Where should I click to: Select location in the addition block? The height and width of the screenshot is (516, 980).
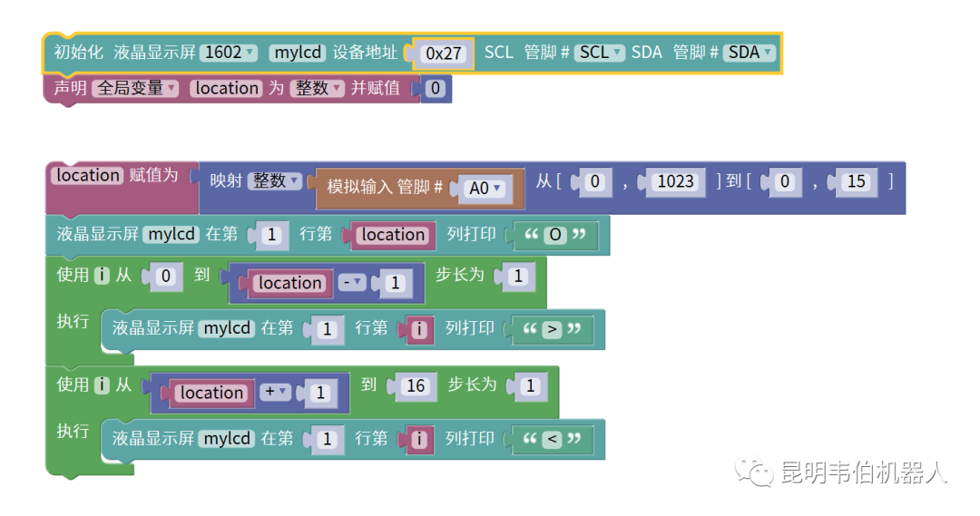click(211, 393)
